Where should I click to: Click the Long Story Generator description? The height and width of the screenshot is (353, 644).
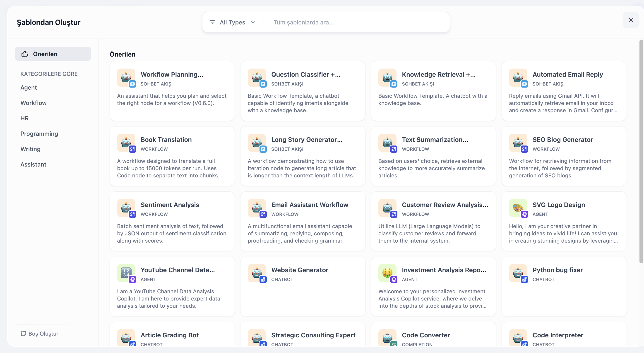tap(302, 168)
